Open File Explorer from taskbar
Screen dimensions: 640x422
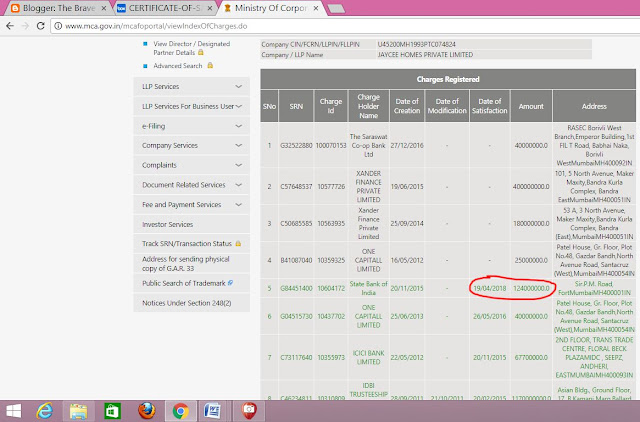pyautogui.click(x=78, y=411)
